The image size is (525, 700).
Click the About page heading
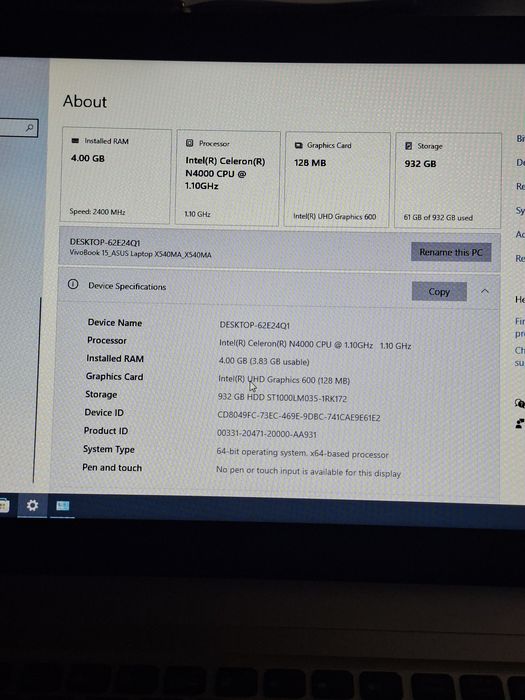pos(85,101)
